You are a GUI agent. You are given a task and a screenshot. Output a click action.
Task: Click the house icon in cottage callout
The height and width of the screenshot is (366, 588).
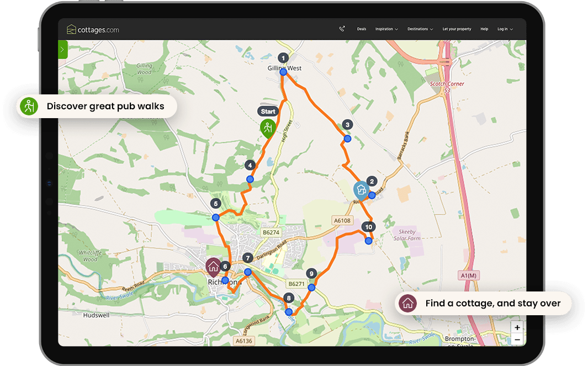[407, 303]
